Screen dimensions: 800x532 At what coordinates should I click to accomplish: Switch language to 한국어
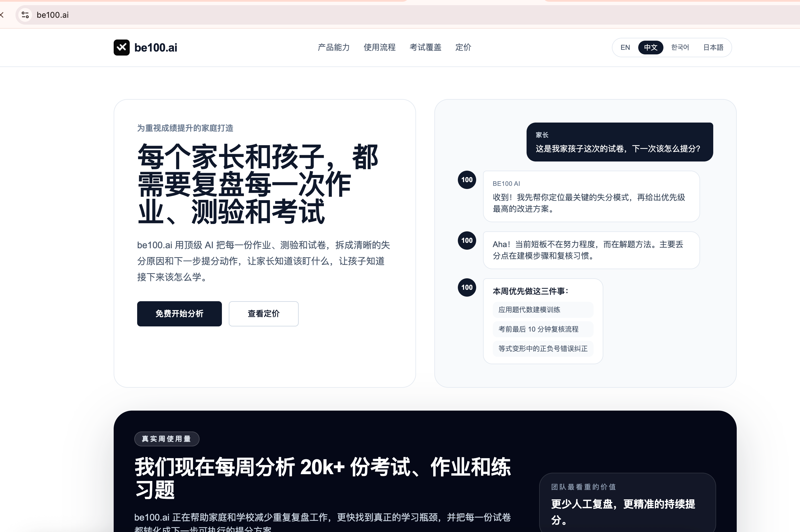coord(680,48)
